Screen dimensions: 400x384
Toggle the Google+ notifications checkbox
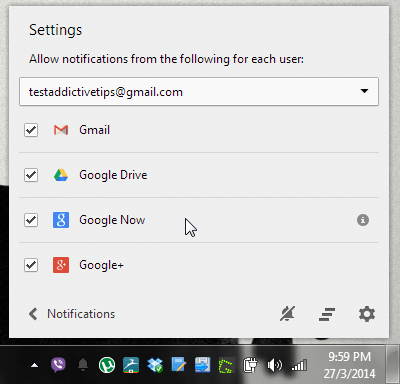pyautogui.click(x=31, y=265)
